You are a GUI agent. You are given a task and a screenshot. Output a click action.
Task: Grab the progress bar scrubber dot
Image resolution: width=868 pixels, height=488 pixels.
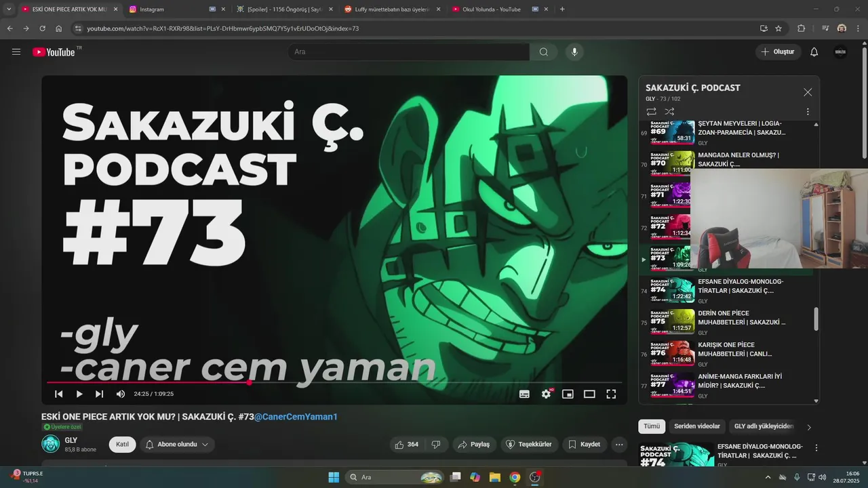pos(249,382)
